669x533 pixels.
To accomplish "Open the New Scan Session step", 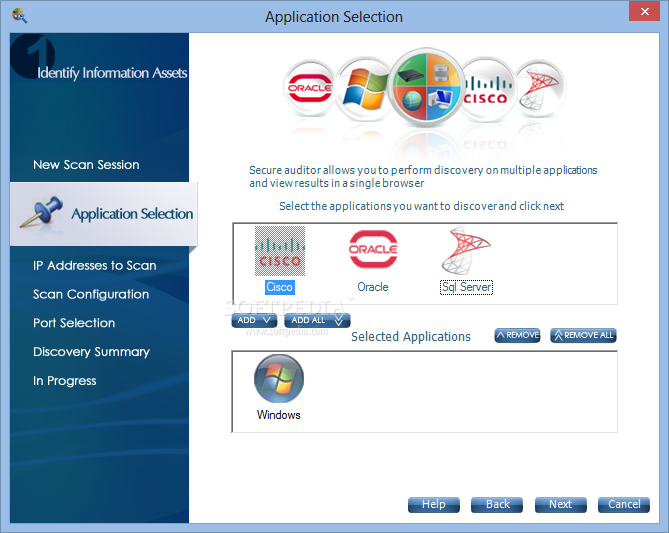I will [86, 165].
